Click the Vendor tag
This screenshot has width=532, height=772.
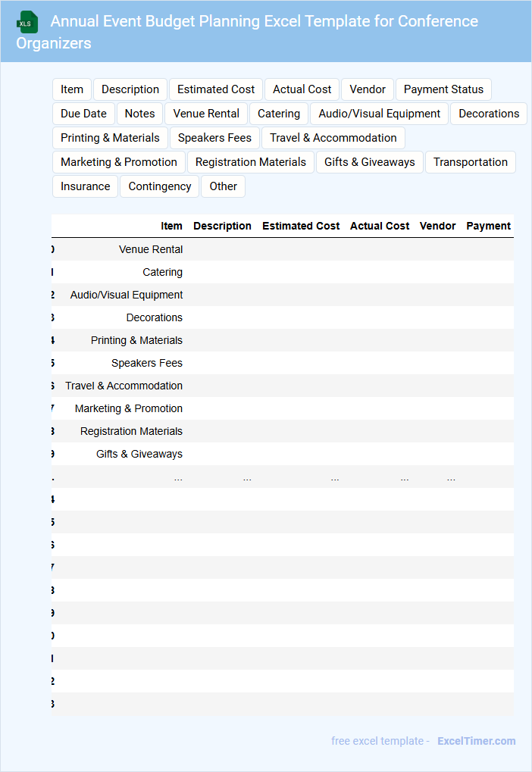click(368, 89)
